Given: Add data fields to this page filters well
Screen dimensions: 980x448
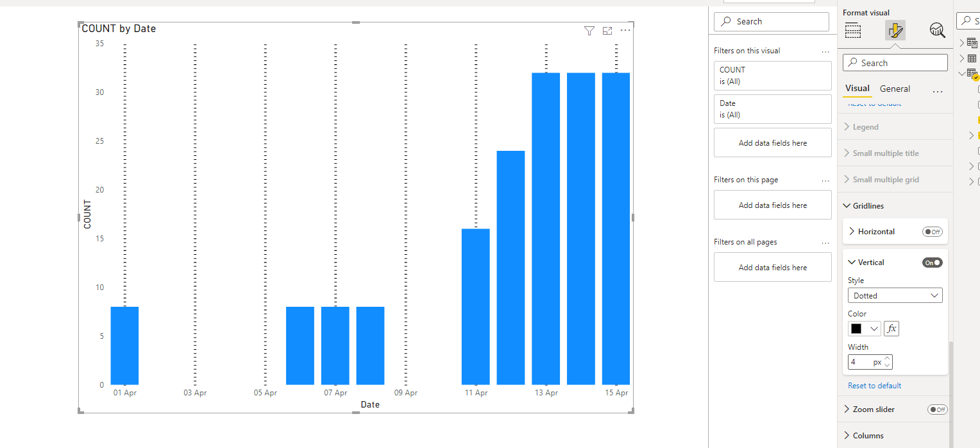Looking at the screenshot, I should [772, 205].
